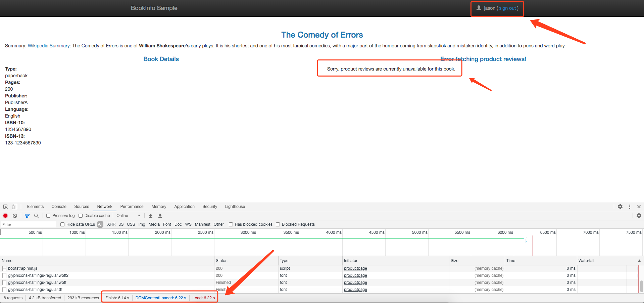Screen dimensions: 644x303
Task: Sort by the Waterfall column arrow
Action: pos(639,261)
